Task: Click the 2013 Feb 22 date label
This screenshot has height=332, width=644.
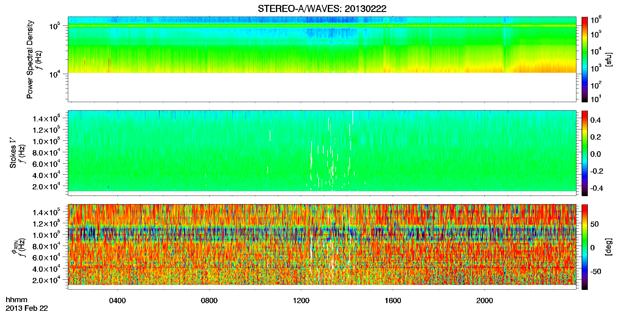Action: 27,308
